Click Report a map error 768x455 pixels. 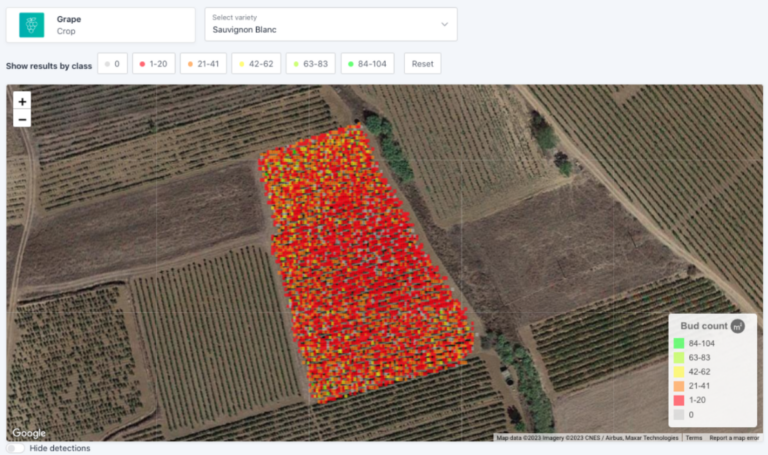point(734,438)
